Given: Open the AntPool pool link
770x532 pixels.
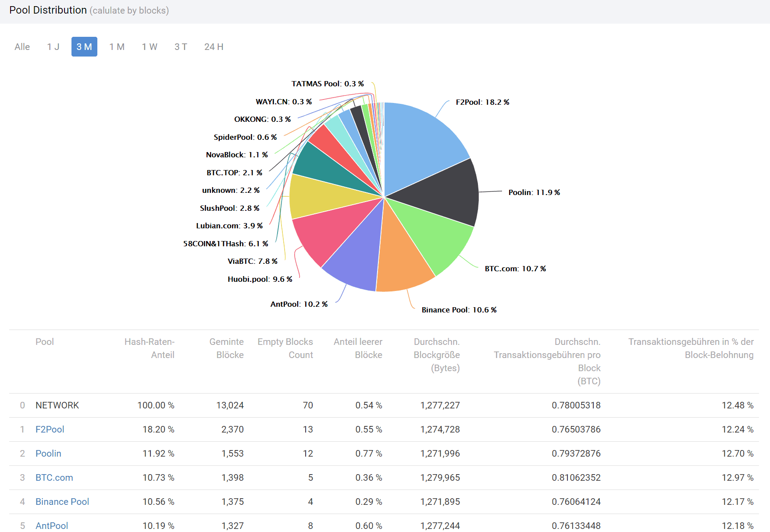Looking at the screenshot, I should coord(52,525).
